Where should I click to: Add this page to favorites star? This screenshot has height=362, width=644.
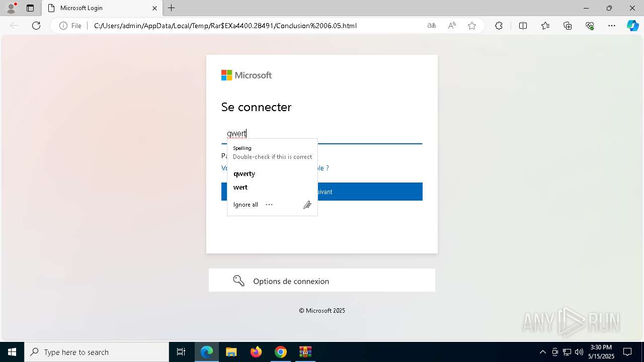pos(472,26)
